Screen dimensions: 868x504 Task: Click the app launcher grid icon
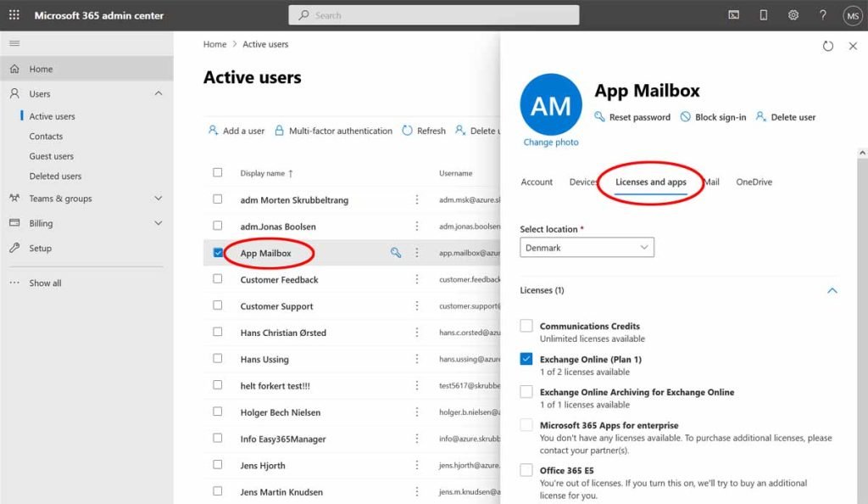[12, 14]
